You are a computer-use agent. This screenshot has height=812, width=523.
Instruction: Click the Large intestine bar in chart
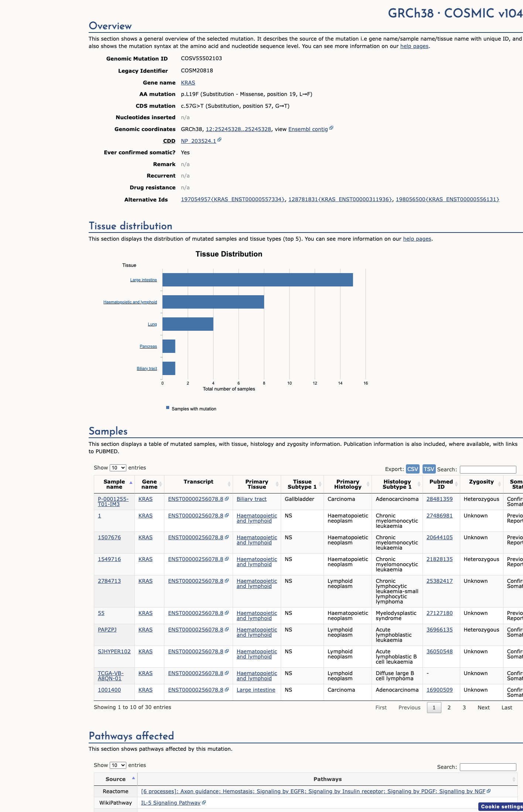click(257, 280)
